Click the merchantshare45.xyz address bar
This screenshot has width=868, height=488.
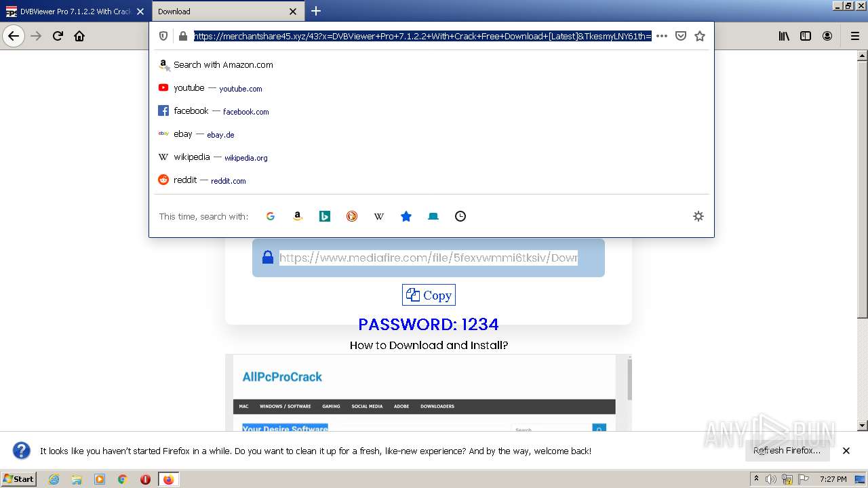(x=422, y=36)
